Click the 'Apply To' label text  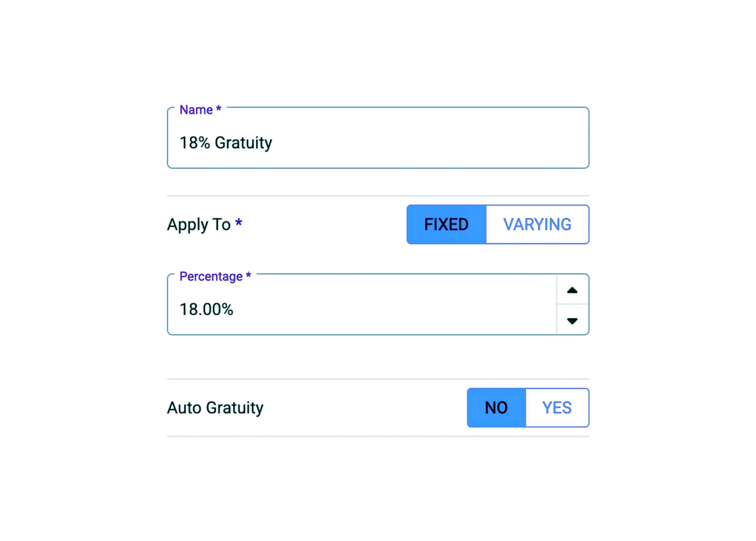click(x=198, y=225)
